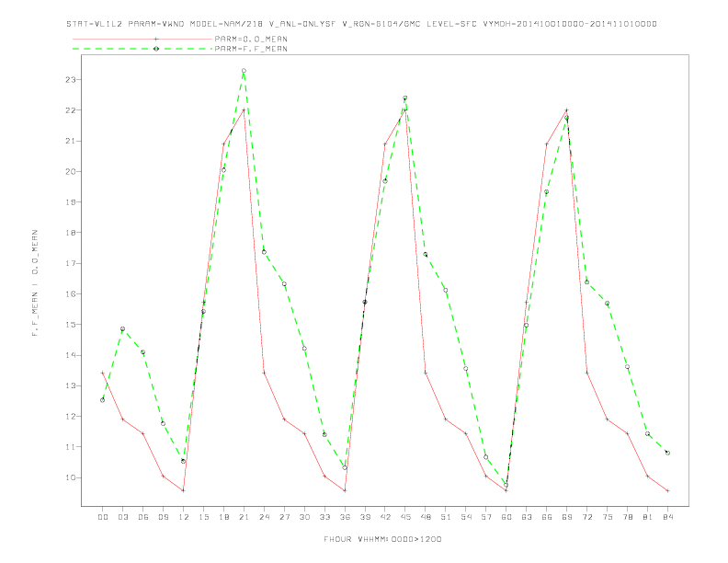
Task: Click x-axis tick label 30
Action: point(304,517)
